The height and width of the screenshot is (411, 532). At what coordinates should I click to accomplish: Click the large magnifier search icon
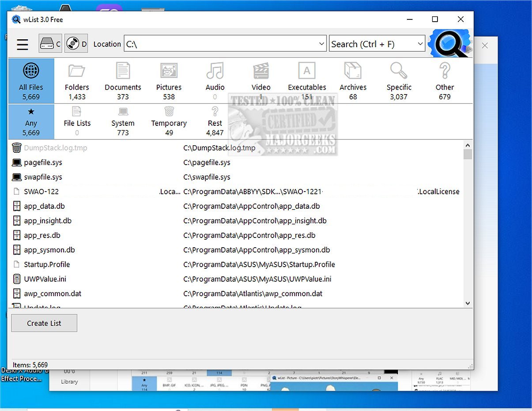coord(449,43)
